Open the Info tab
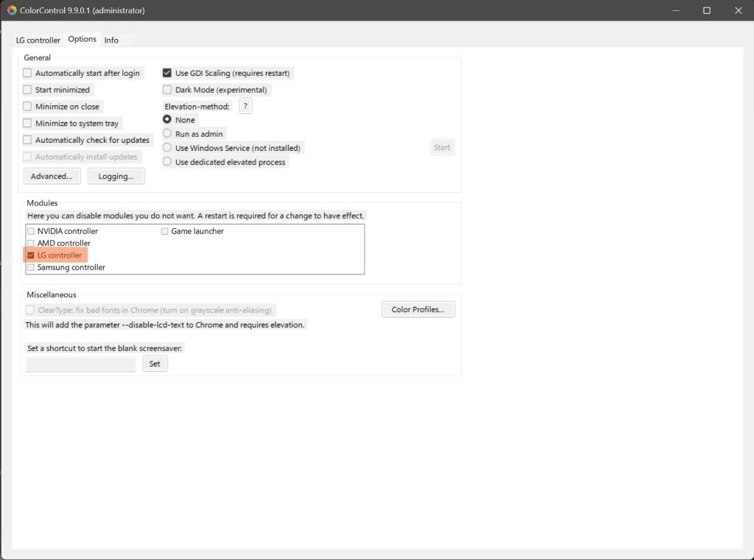754x560 pixels. 111,40
